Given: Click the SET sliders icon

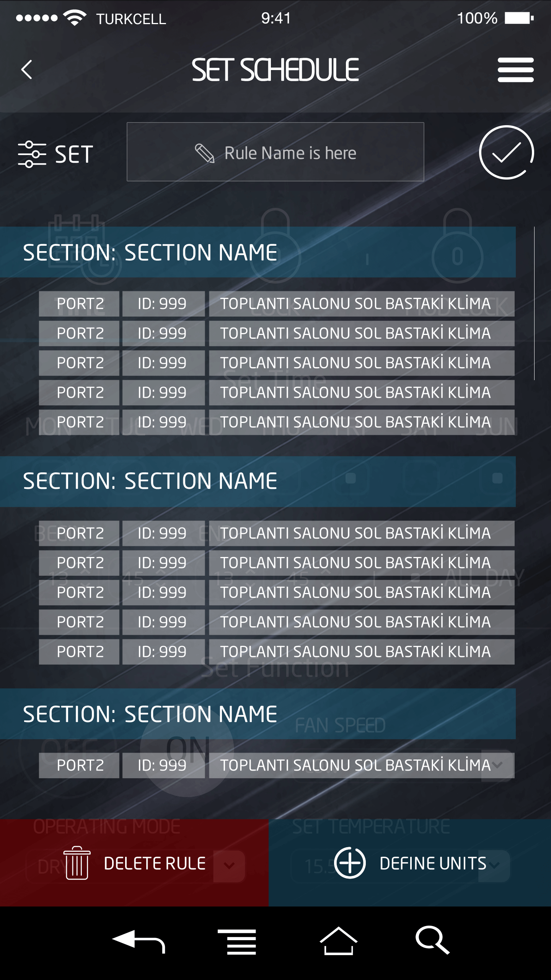Looking at the screenshot, I should 32,154.
